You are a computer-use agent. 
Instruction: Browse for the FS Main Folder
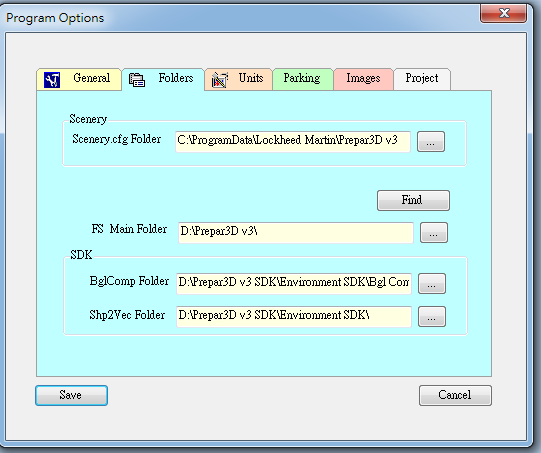click(x=434, y=233)
